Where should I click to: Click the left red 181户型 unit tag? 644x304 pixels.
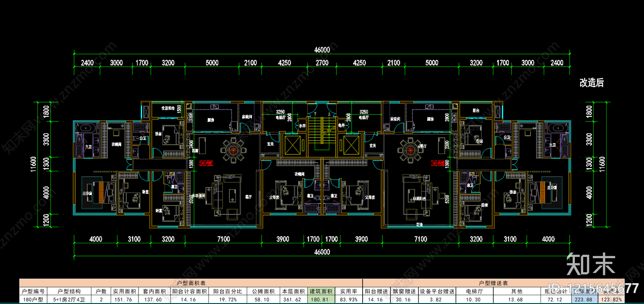(206, 163)
